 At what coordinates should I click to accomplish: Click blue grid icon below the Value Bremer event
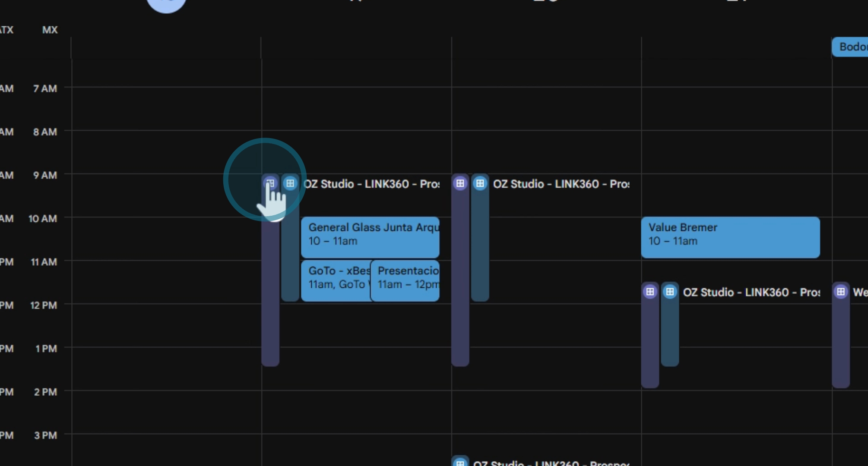(670, 292)
